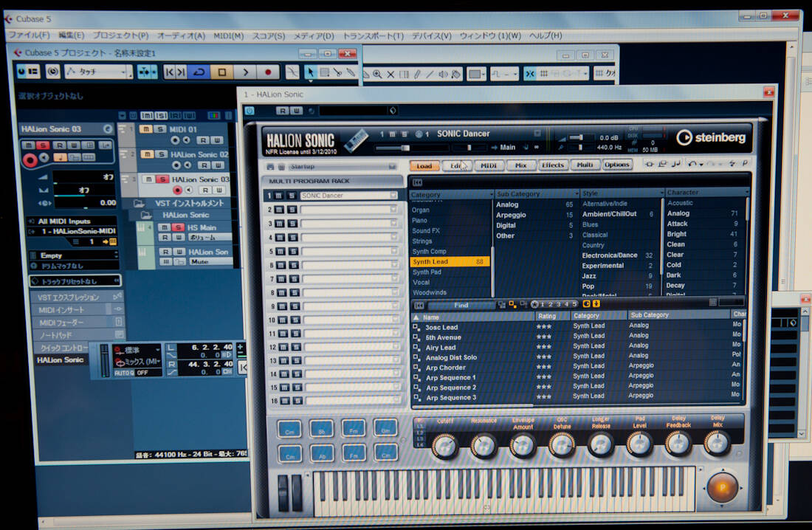Solo the HALion Sonic 02 track
812x530 pixels.
pyautogui.click(x=161, y=154)
